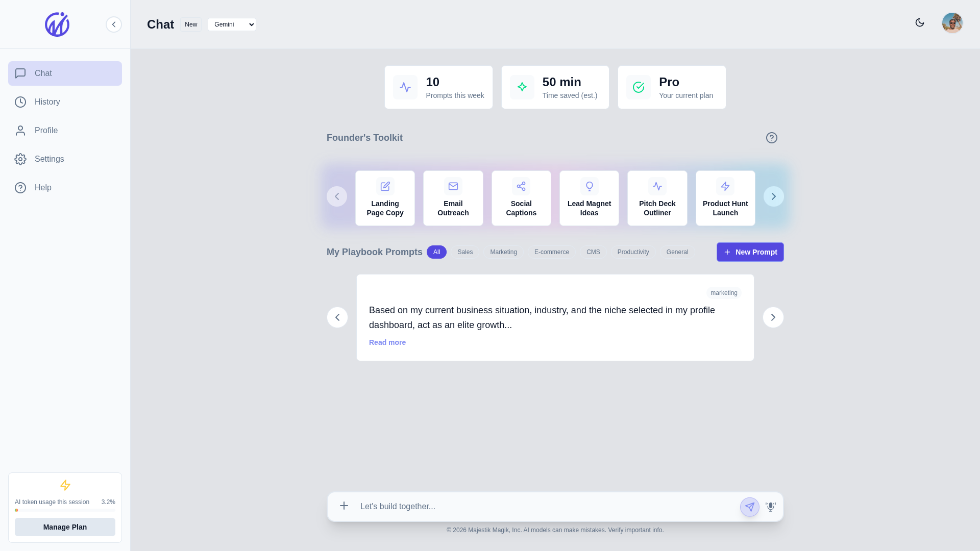
Task: Click the marketing tag on prompt card
Action: [724, 293]
